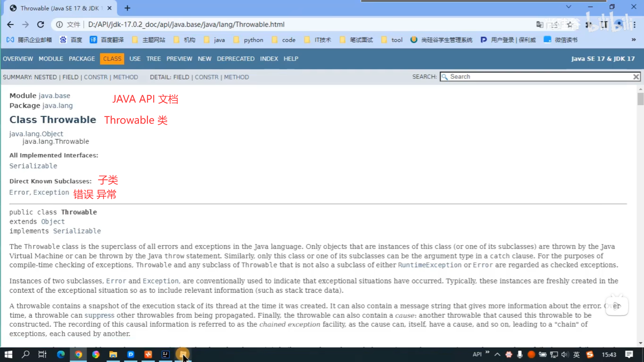Image resolution: width=644 pixels, height=362 pixels.
Task: Click the bookmark star icon in address bar
Action: point(570,24)
